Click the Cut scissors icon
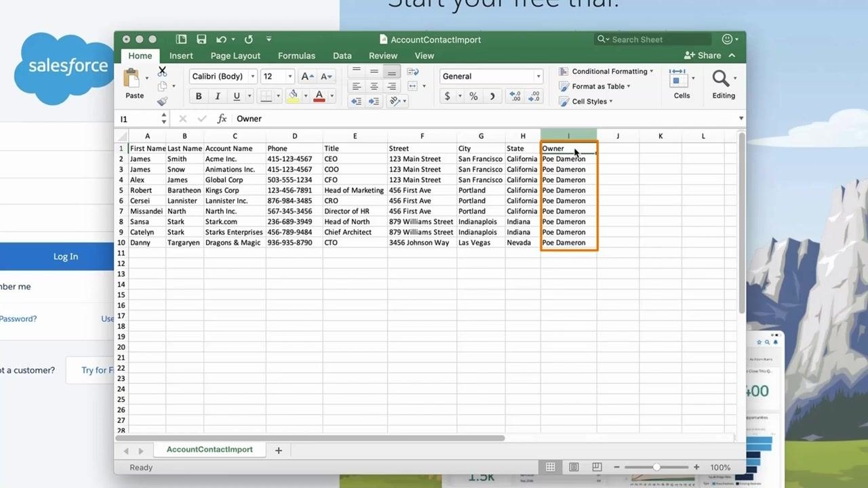 point(162,70)
